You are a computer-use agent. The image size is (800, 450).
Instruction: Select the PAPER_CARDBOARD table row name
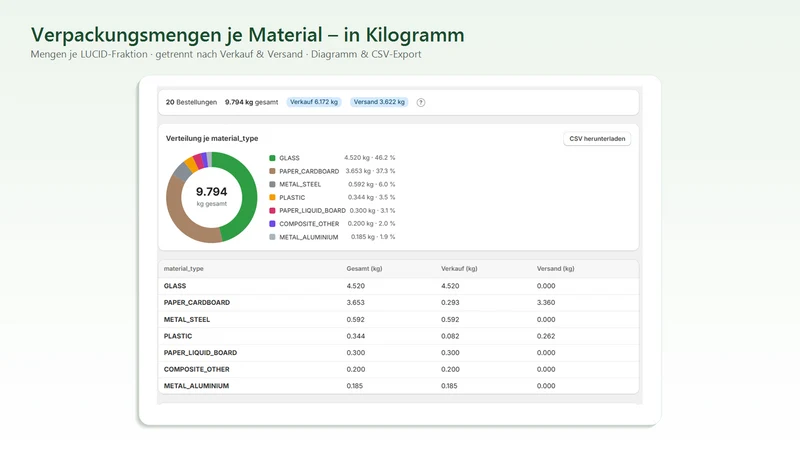coord(197,303)
